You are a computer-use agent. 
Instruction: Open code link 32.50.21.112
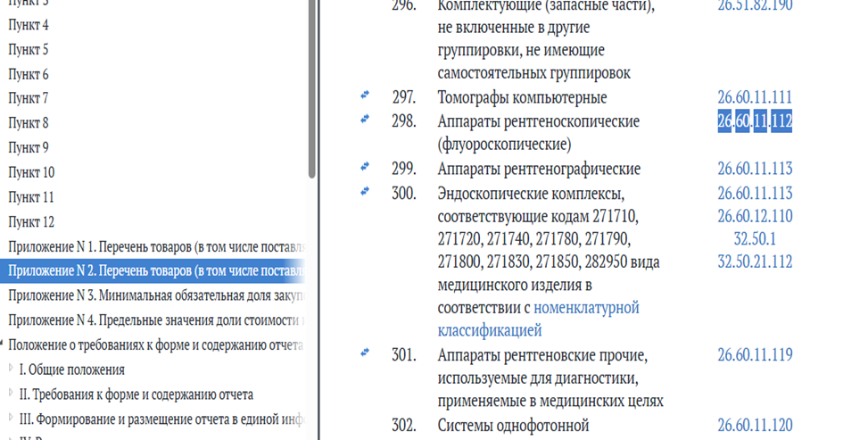(755, 262)
